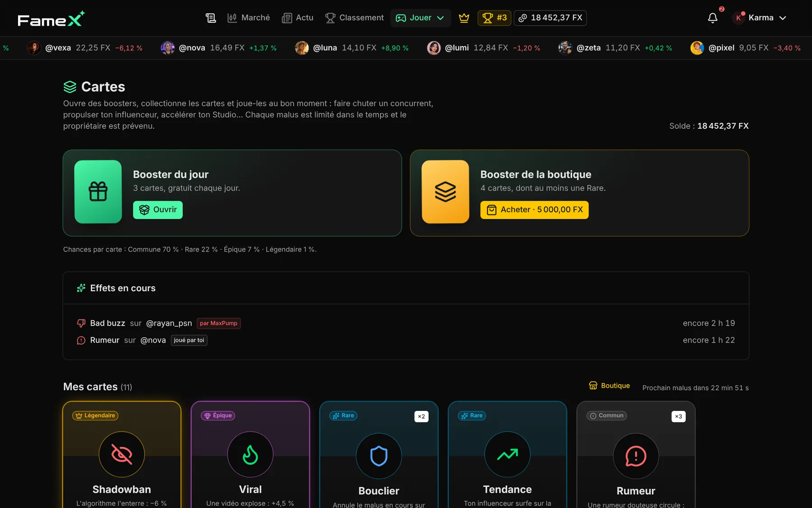This screenshot has width=812, height=508.
Task: Select the Tendance trending arrow icon
Action: click(507, 455)
